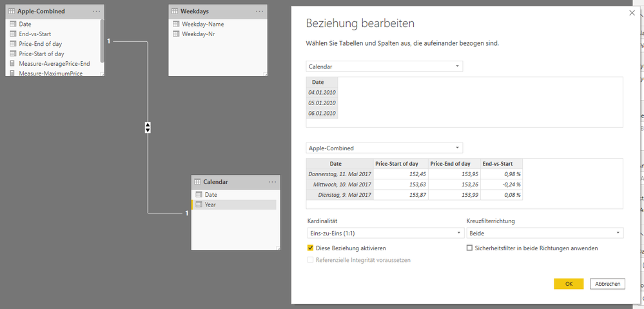Click the 'Referenzielle Integrität voraussetzen' checkbox

(x=310, y=260)
